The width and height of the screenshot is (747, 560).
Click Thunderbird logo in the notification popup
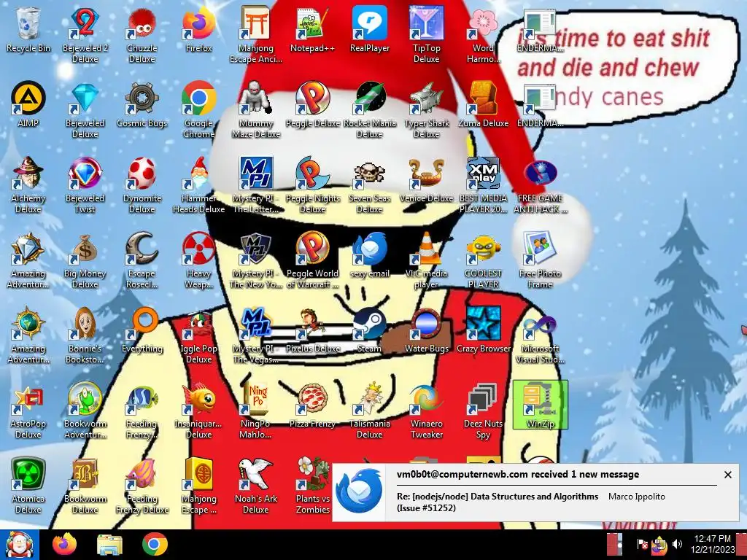point(359,491)
